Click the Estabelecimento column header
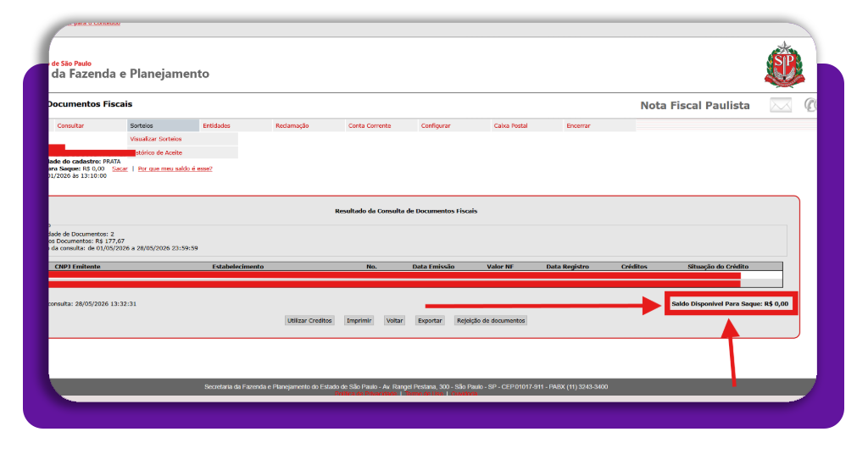The width and height of the screenshot is (868, 454). coord(238,267)
